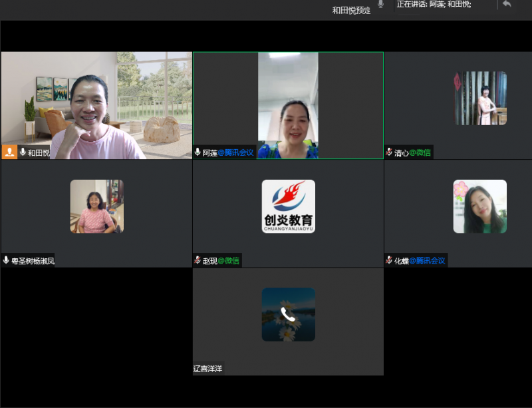Click the microphone icon in the top bar
The height and width of the screenshot is (408, 532).
381,5
